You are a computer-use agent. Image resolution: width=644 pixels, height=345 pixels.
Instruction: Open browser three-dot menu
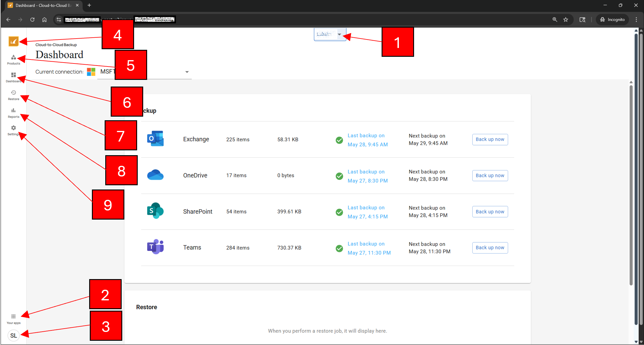tap(636, 19)
